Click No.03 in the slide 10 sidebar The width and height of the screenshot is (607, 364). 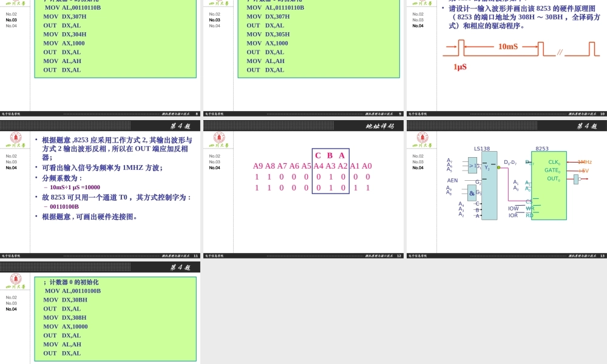coord(418,20)
